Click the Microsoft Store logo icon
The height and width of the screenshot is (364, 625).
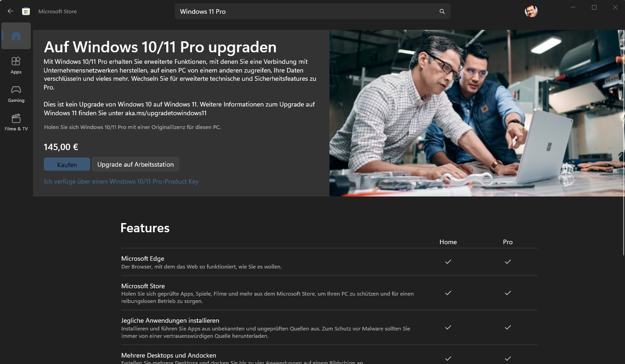click(26, 11)
